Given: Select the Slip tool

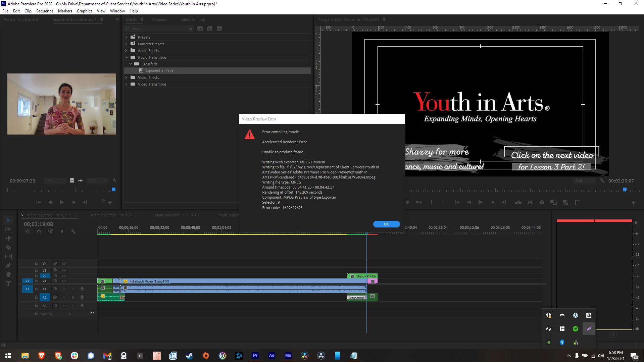Looking at the screenshot, I should click(8, 256).
